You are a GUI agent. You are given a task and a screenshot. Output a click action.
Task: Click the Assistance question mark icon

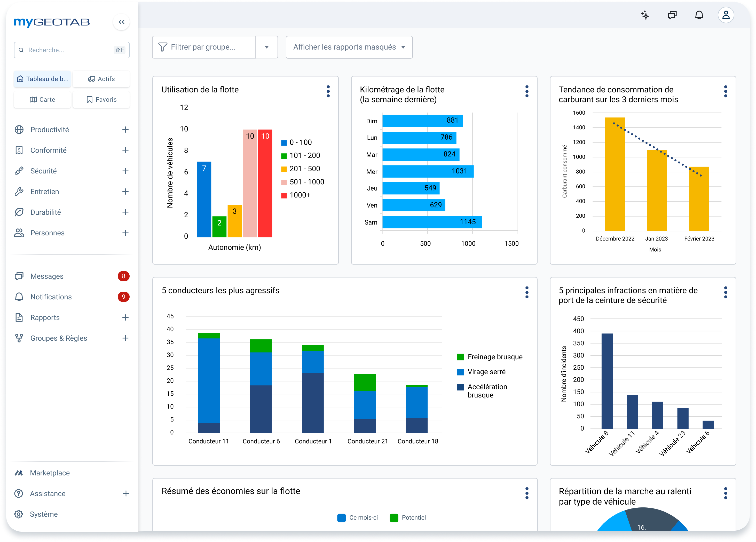19,494
